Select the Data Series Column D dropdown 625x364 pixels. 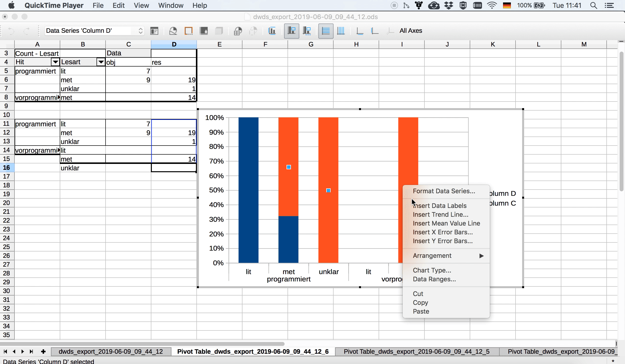coord(94,31)
